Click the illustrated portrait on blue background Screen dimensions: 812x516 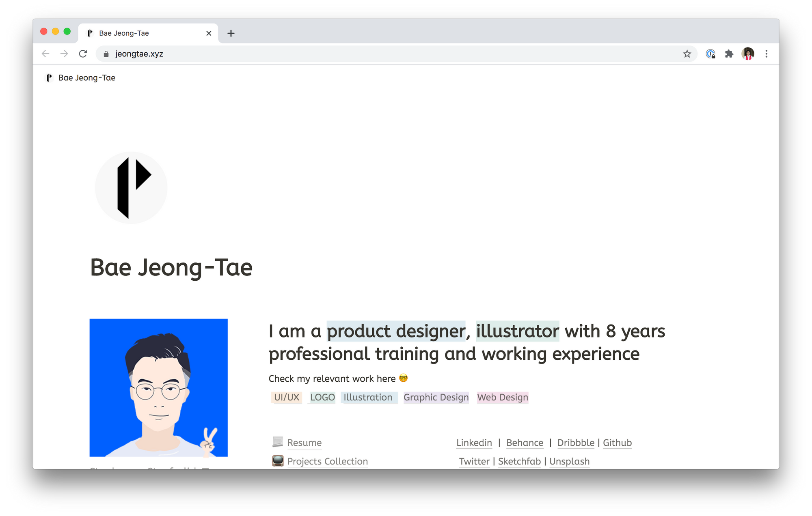point(159,387)
